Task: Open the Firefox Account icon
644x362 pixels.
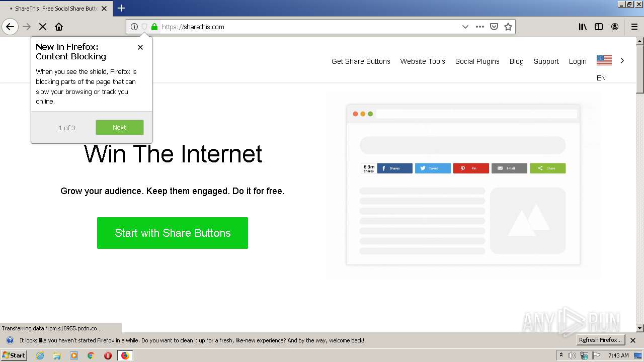Action: pyautogui.click(x=615, y=27)
